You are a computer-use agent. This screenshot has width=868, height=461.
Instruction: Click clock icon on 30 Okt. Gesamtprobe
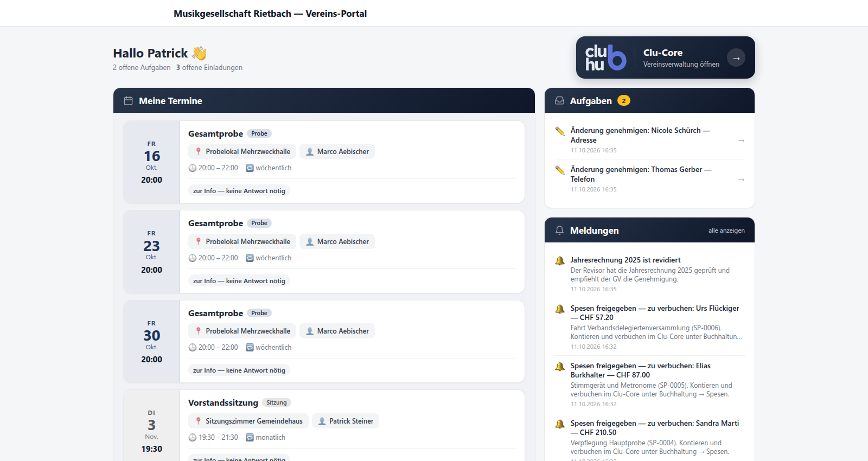point(193,348)
